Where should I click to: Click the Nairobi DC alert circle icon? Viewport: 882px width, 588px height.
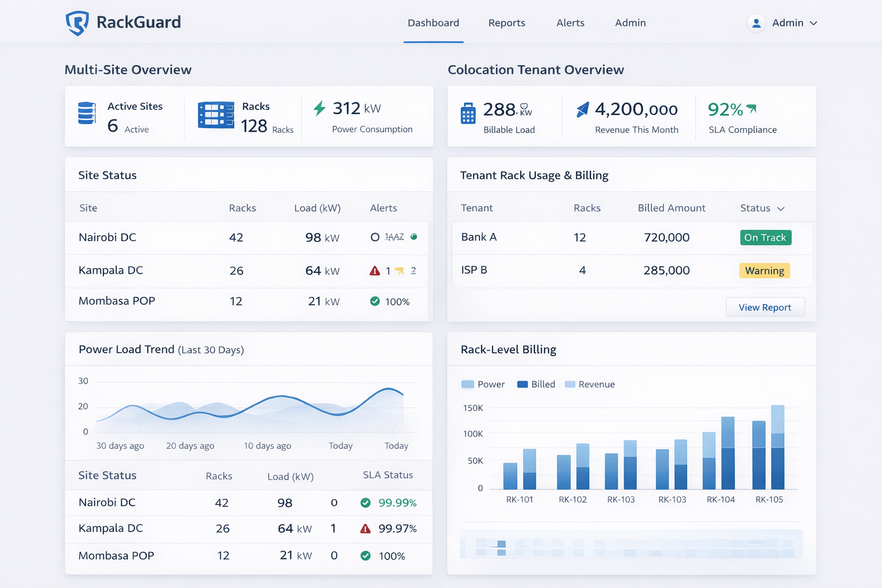(x=375, y=237)
